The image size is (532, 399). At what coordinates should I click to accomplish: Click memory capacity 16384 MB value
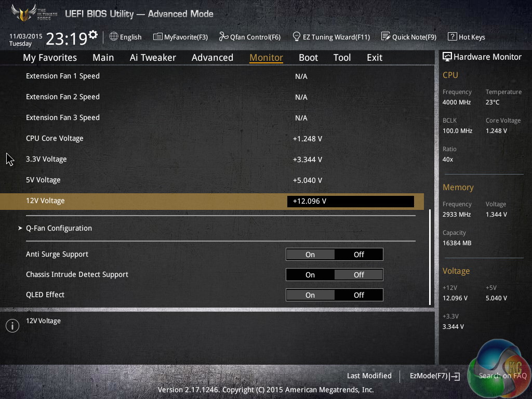457,243
